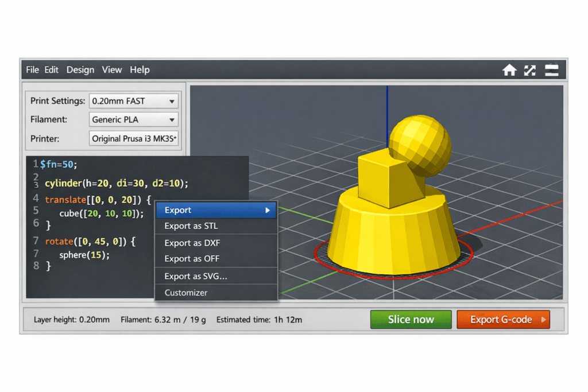Click the fullscreen expand icon

530,69
